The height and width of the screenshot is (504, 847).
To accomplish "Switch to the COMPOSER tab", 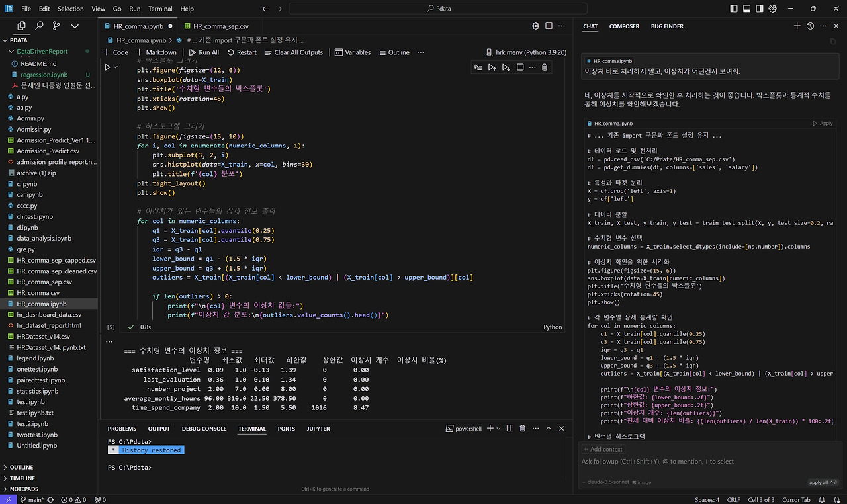I will 624,26.
